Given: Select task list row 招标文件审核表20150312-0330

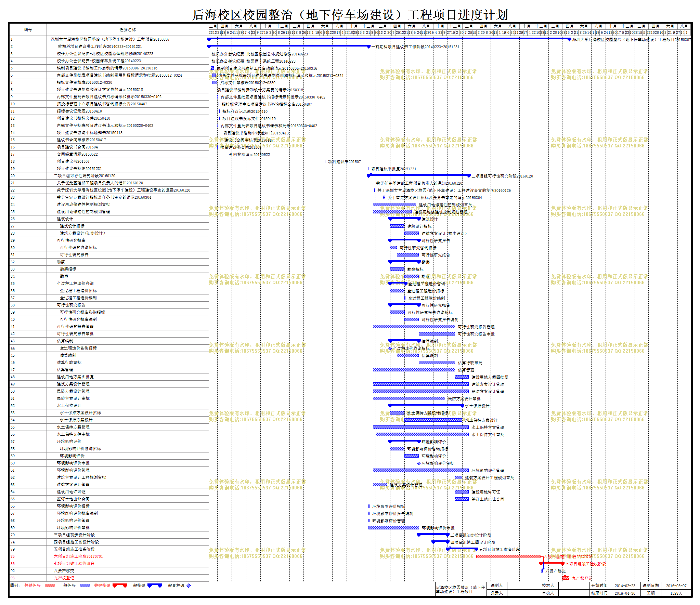Looking at the screenshot, I should pyautogui.click(x=109, y=82).
